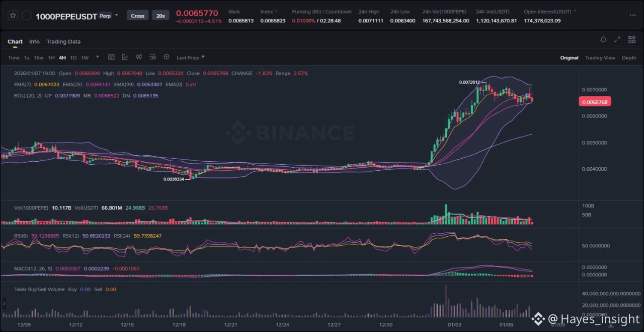
Task: Select the Original chart view
Action: click(x=569, y=58)
